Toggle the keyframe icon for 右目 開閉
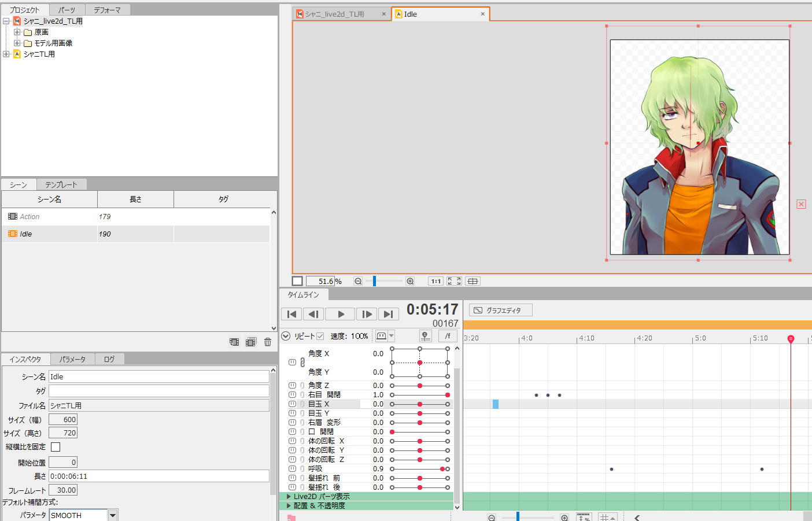This screenshot has width=812, height=521. pyautogui.click(x=292, y=394)
